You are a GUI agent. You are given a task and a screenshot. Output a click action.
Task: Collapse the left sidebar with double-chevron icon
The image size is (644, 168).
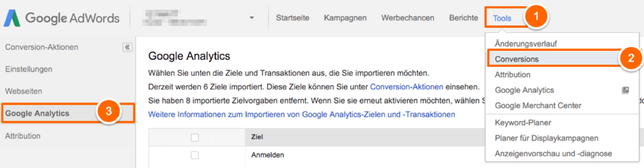tap(127, 47)
